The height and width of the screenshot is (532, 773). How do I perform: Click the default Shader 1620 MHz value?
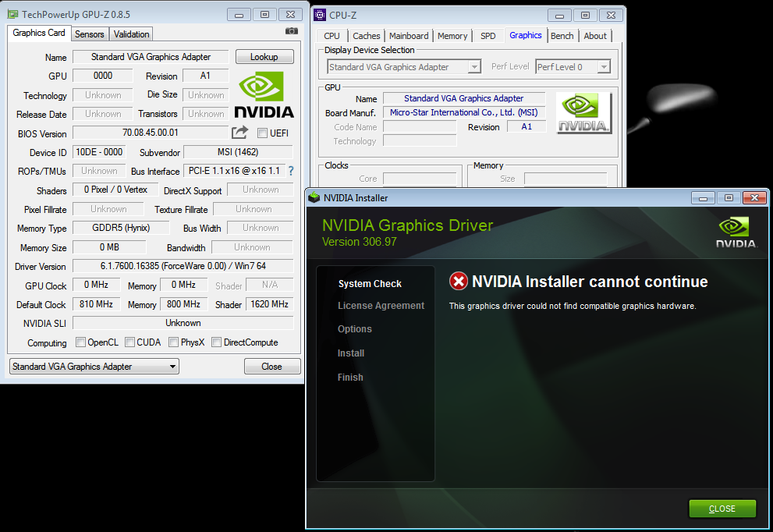pos(269,304)
